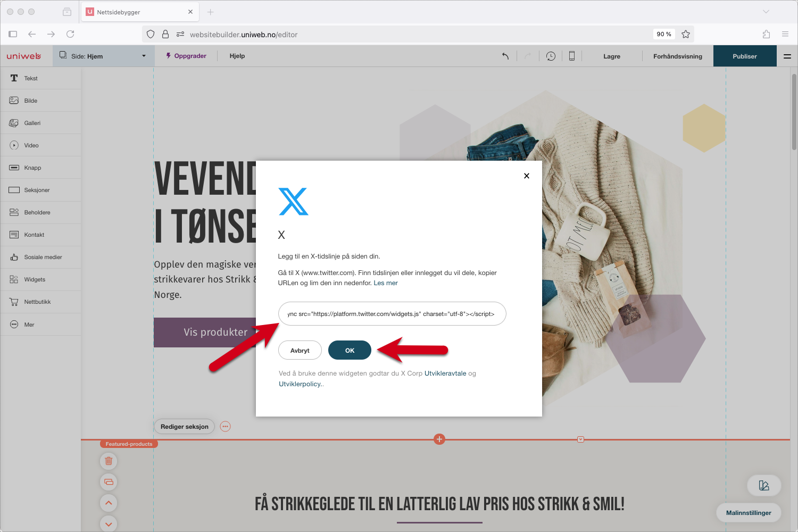Toggle the browser sidebar panel

(x=13, y=34)
